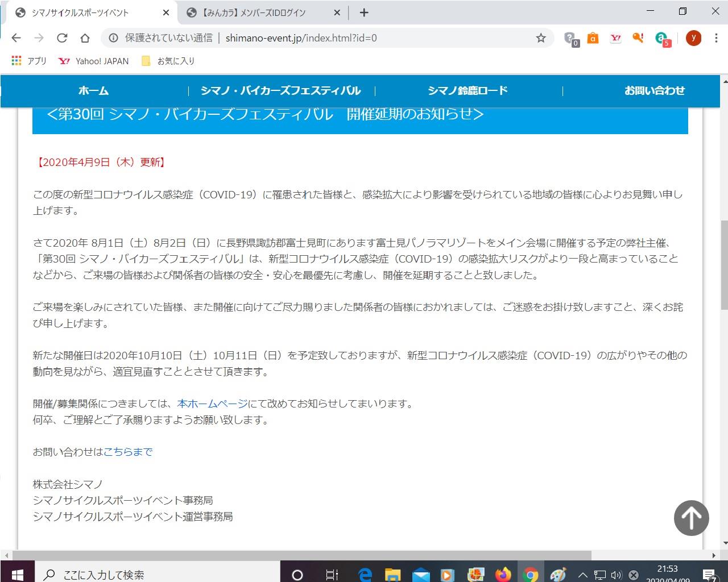The image size is (728, 582).
Task: Open the volume control in the tray
Action: click(616, 575)
